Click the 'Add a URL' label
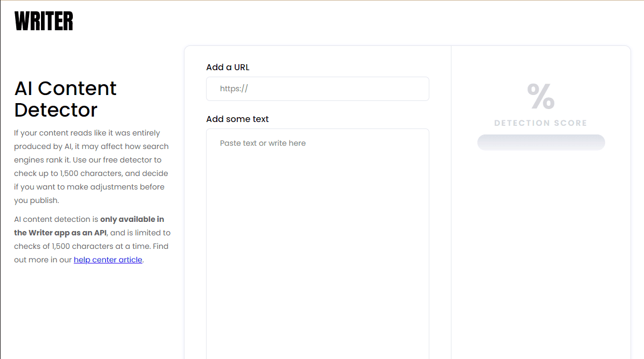 point(228,67)
